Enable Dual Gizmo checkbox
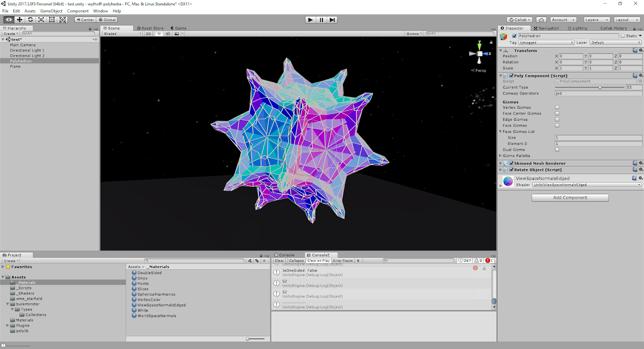 (557, 149)
